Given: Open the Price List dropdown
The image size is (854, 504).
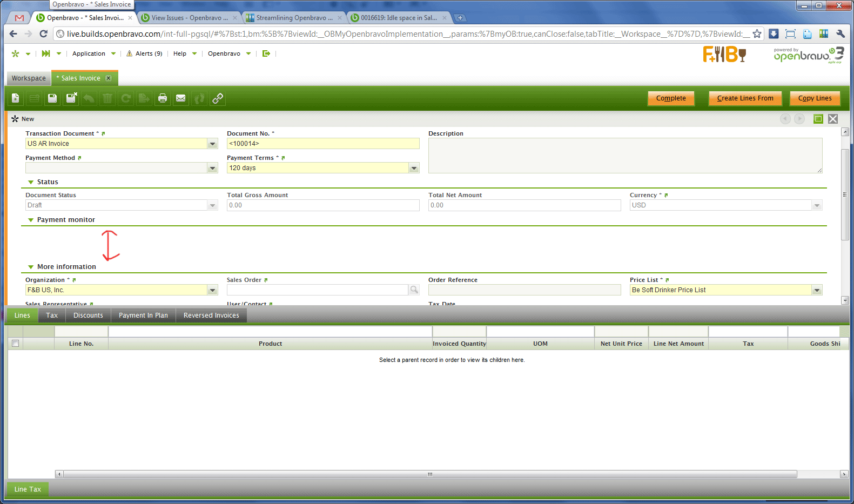Looking at the screenshot, I should pyautogui.click(x=817, y=290).
